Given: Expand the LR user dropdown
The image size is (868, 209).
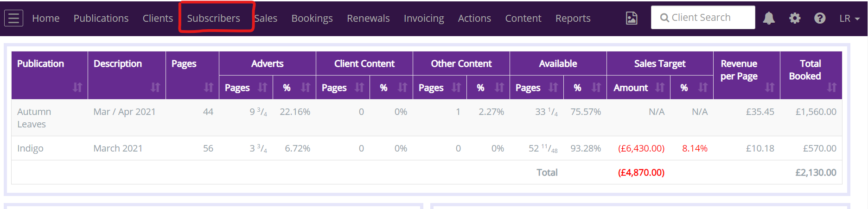Looking at the screenshot, I should [x=849, y=19].
